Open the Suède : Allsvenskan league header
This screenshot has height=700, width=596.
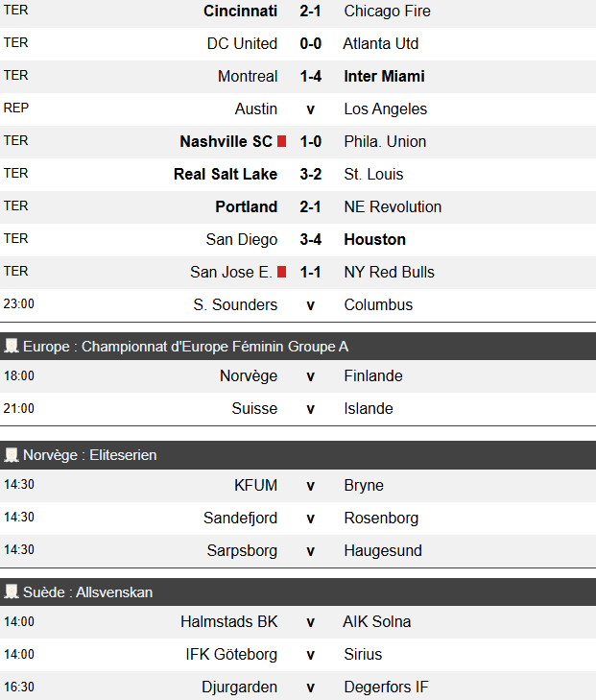point(87,592)
